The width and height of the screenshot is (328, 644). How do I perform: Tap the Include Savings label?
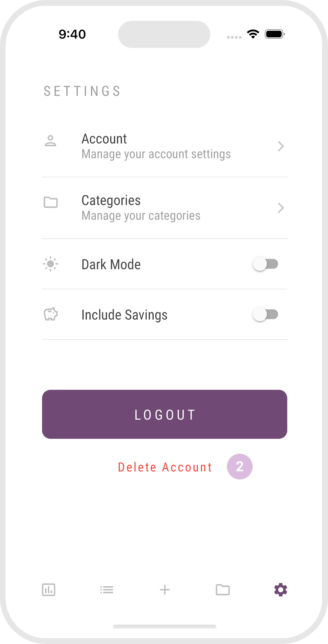pos(124,315)
